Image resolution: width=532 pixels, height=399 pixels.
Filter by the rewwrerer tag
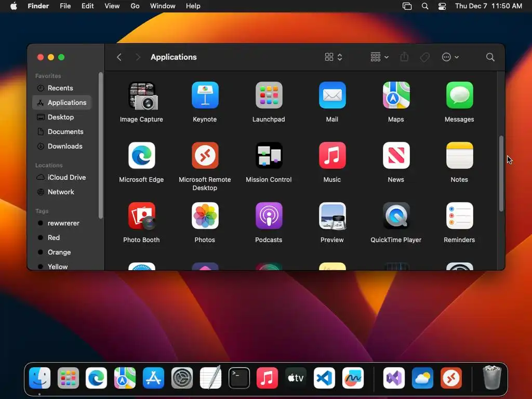[x=62, y=223]
